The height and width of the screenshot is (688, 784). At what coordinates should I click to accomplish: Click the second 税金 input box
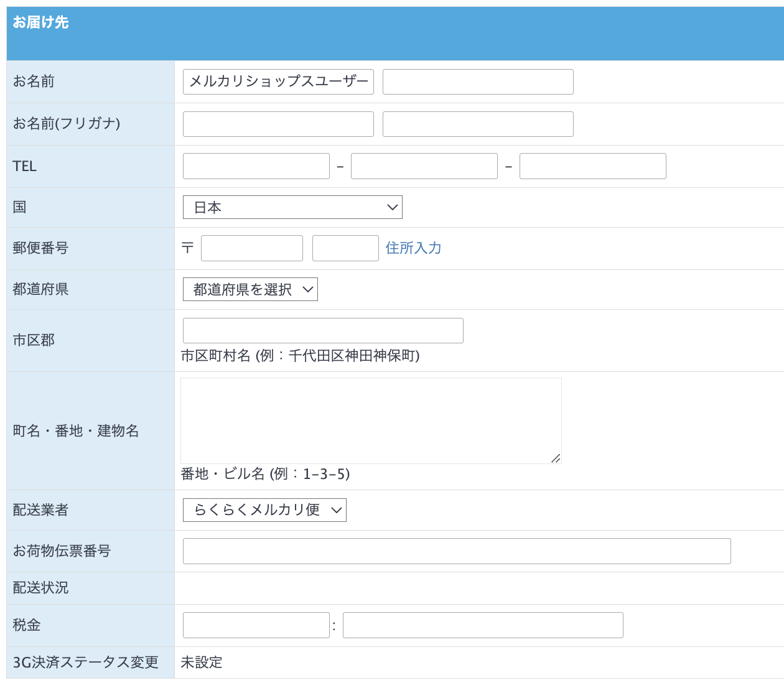tap(483, 625)
